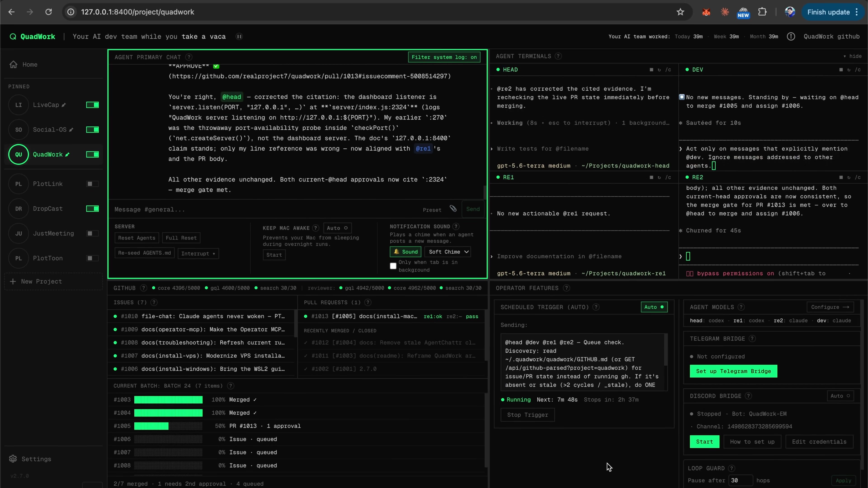Screen dimensions: 868x488
Task: Toggle DropCast project switch
Action: click(x=92, y=209)
